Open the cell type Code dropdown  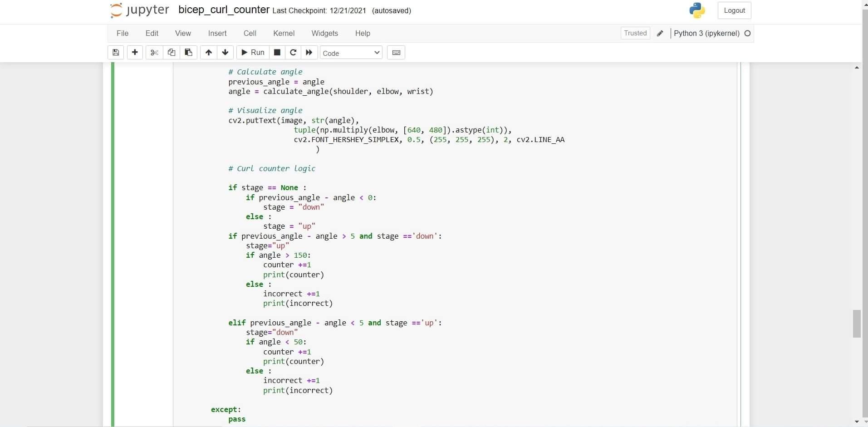coord(352,53)
